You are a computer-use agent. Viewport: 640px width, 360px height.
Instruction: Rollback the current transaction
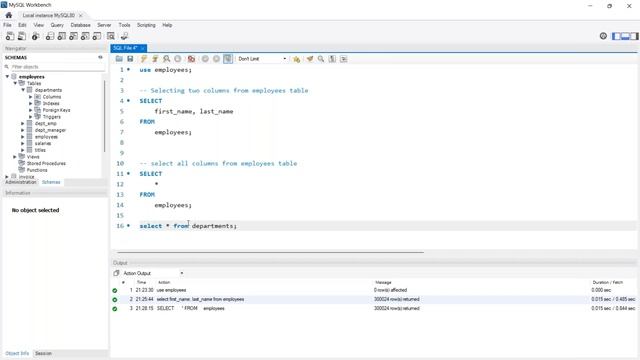click(216, 59)
